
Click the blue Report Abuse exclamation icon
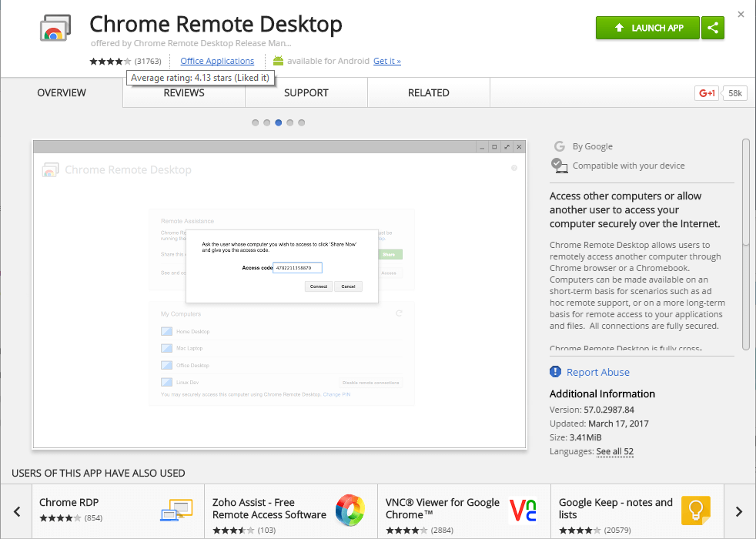(x=555, y=372)
